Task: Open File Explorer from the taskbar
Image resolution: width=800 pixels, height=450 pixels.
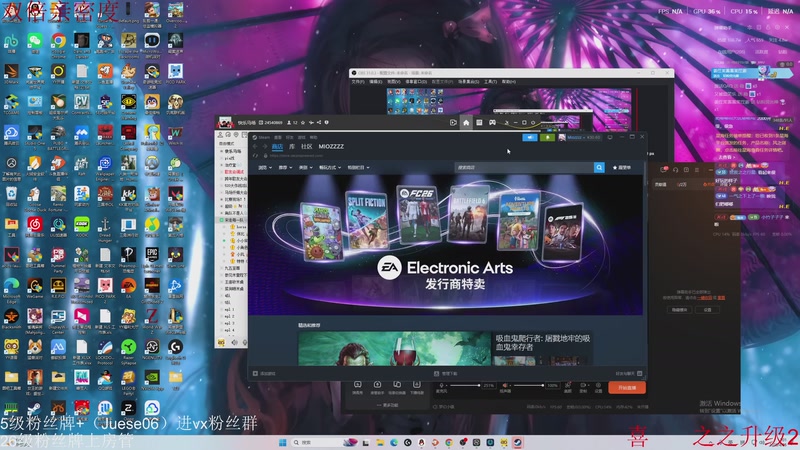Action: pos(380,442)
